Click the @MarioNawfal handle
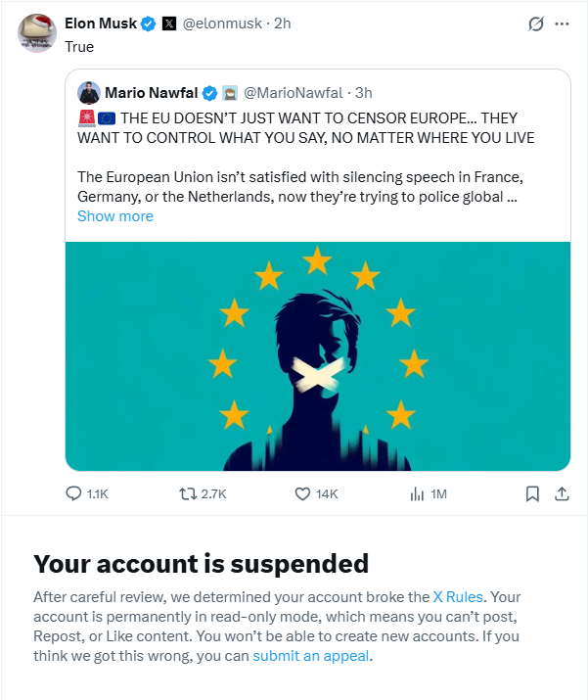Screen dimensions: 588x700 [293, 93]
